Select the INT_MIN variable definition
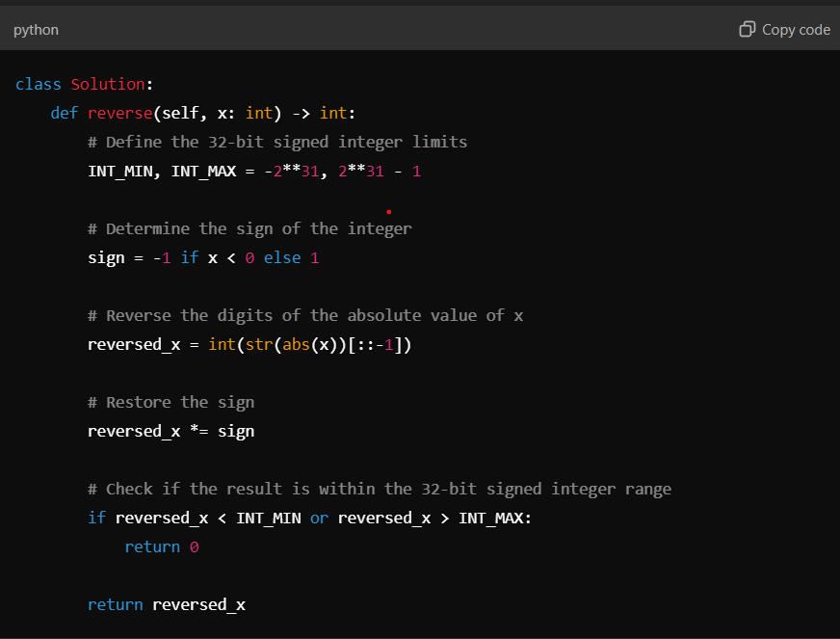The height and width of the screenshot is (639, 840). click(x=118, y=171)
